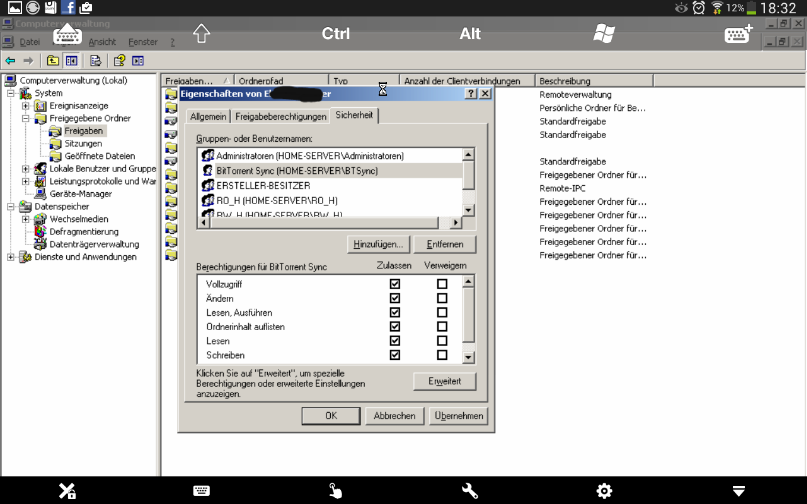Open the extended keyboard overlay icon
Image resolution: width=807 pixels, height=504 pixels.
pyautogui.click(x=739, y=34)
